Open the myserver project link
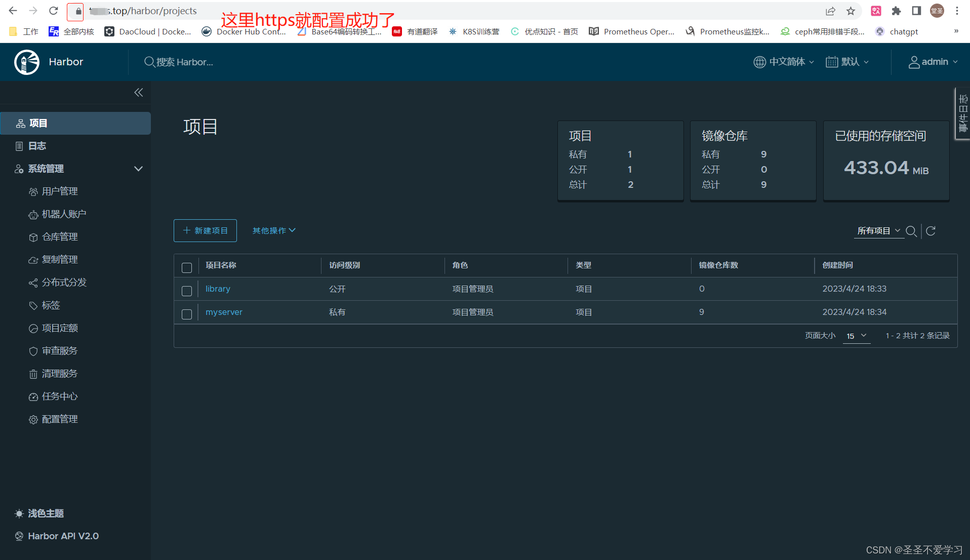 point(224,312)
